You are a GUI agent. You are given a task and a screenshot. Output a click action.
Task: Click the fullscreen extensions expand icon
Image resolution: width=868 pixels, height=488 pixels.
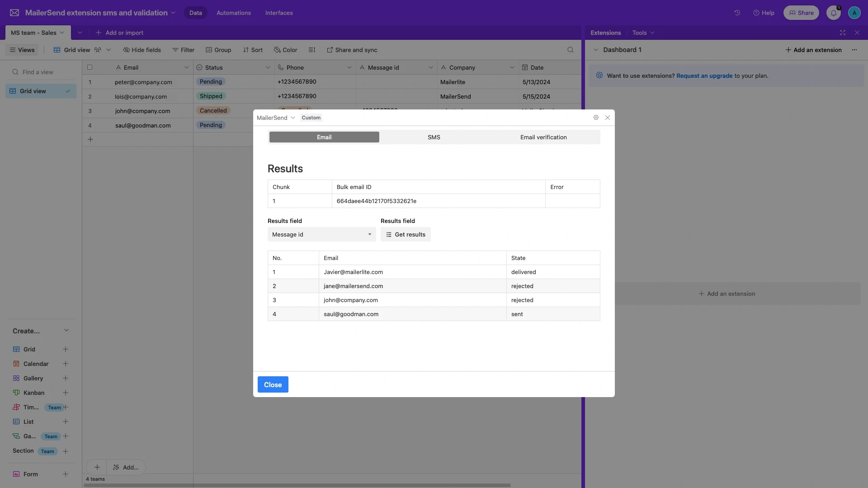[x=843, y=33]
